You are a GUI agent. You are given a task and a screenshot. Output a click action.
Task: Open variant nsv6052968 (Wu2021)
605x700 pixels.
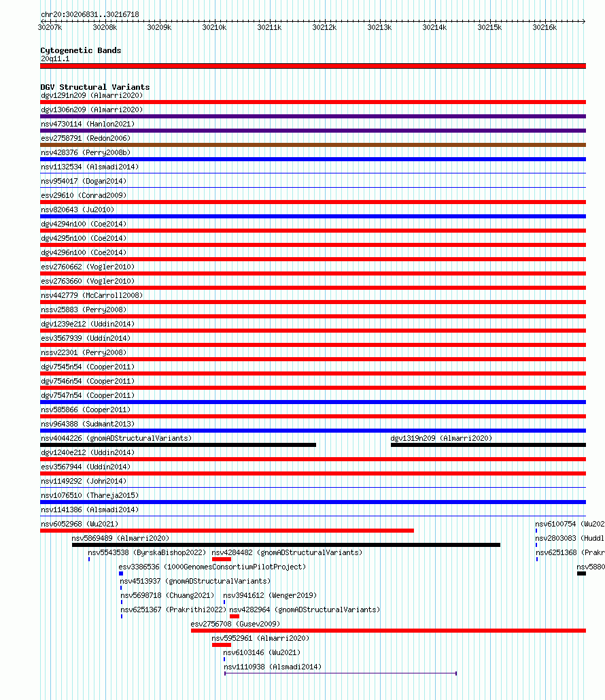point(80,524)
